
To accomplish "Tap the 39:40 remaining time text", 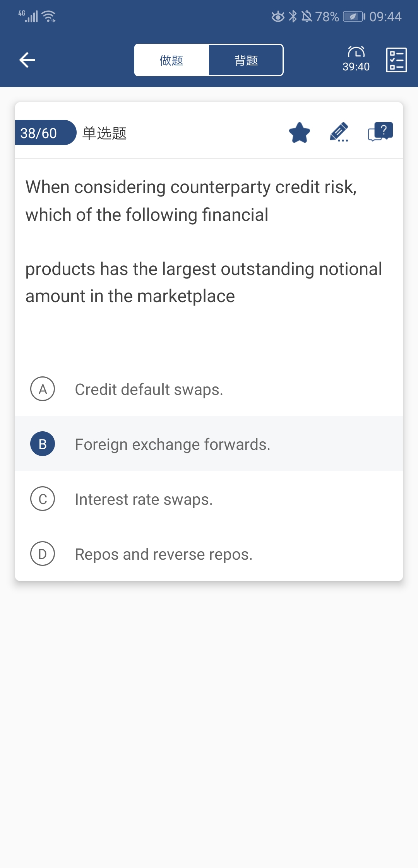I will pos(356,67).
